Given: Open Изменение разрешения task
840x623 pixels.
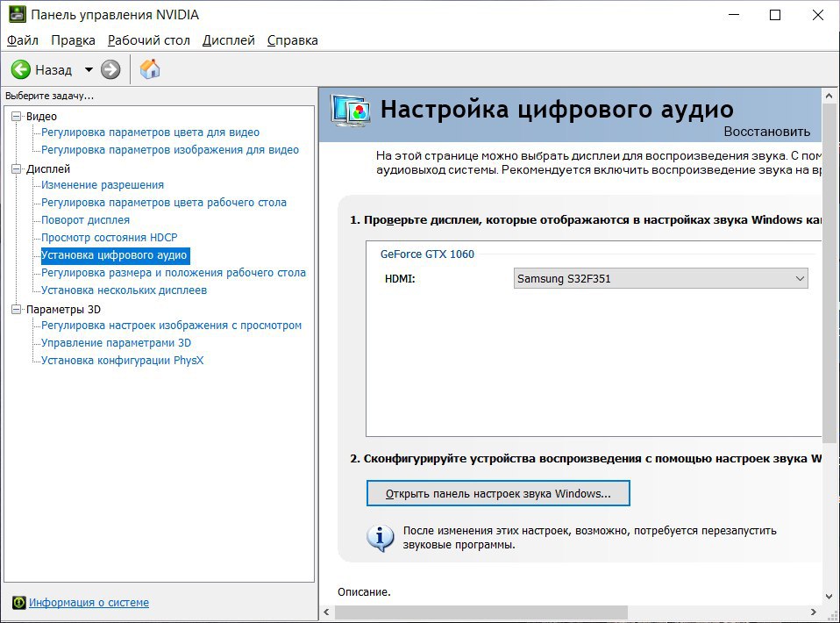Looking at the screenshot, I should click(x=103, y=185).
